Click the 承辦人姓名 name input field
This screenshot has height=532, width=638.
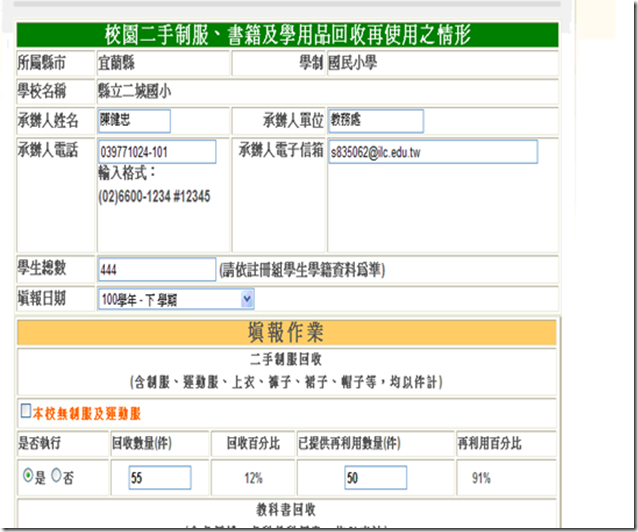tap(134, 120)
